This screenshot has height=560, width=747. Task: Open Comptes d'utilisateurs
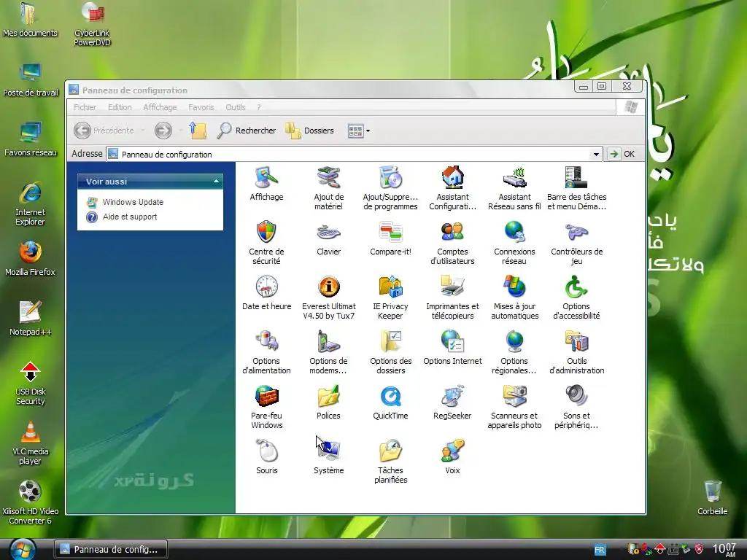(452, 242)
